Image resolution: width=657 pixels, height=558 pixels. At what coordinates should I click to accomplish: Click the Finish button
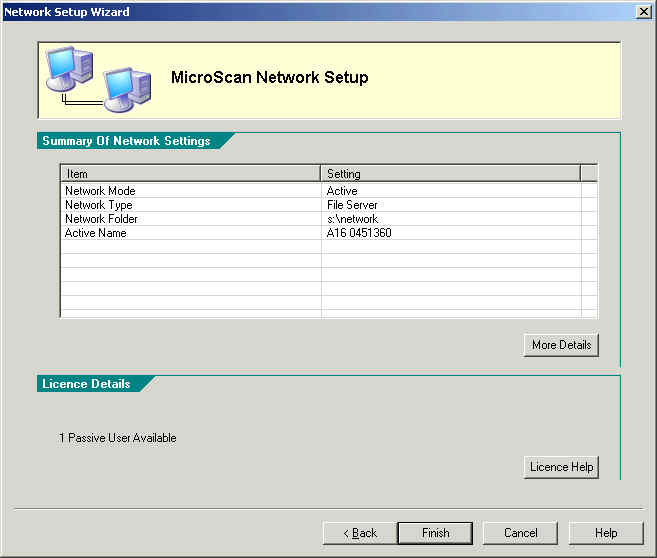pyautogui.click(x=435, y=533)
